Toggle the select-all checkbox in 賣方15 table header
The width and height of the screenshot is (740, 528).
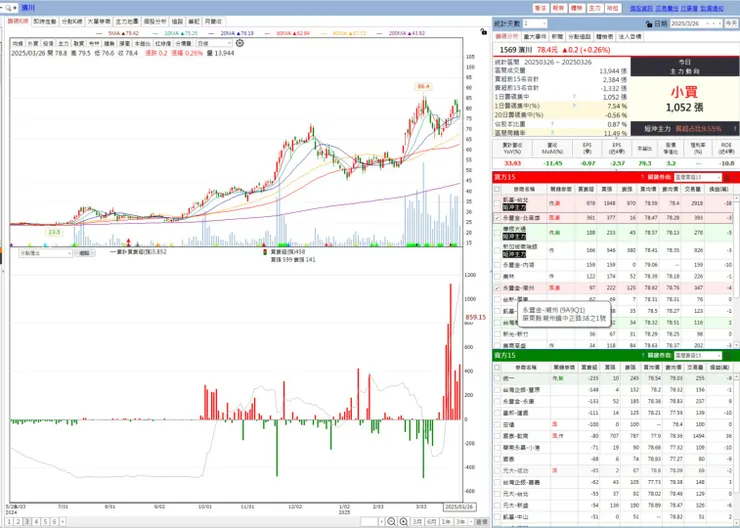tap(497, 367)
